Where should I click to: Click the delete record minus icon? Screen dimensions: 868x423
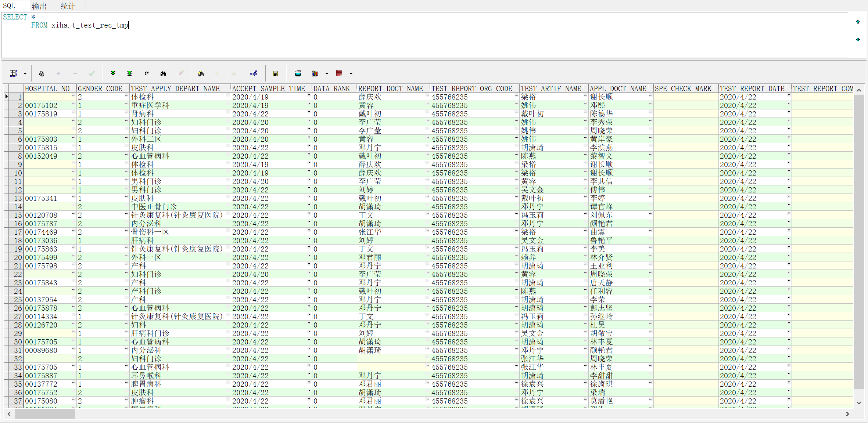coord(75,73)
